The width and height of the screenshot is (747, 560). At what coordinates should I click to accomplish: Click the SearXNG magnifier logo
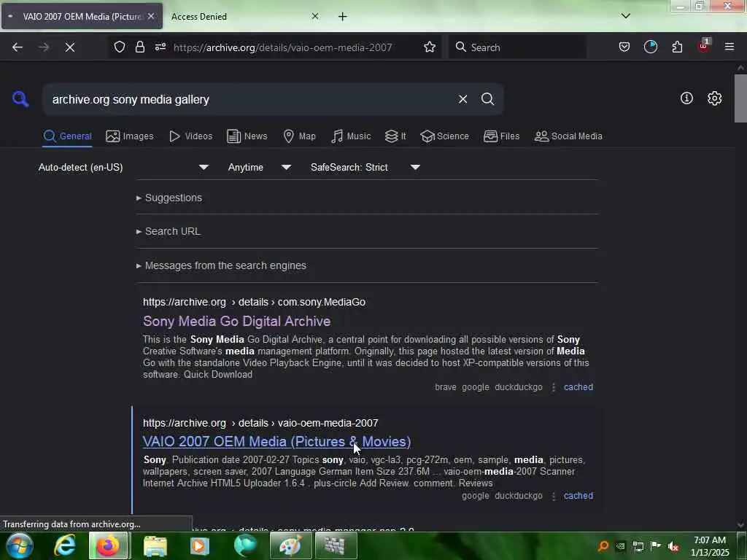[x=20, y=99]
